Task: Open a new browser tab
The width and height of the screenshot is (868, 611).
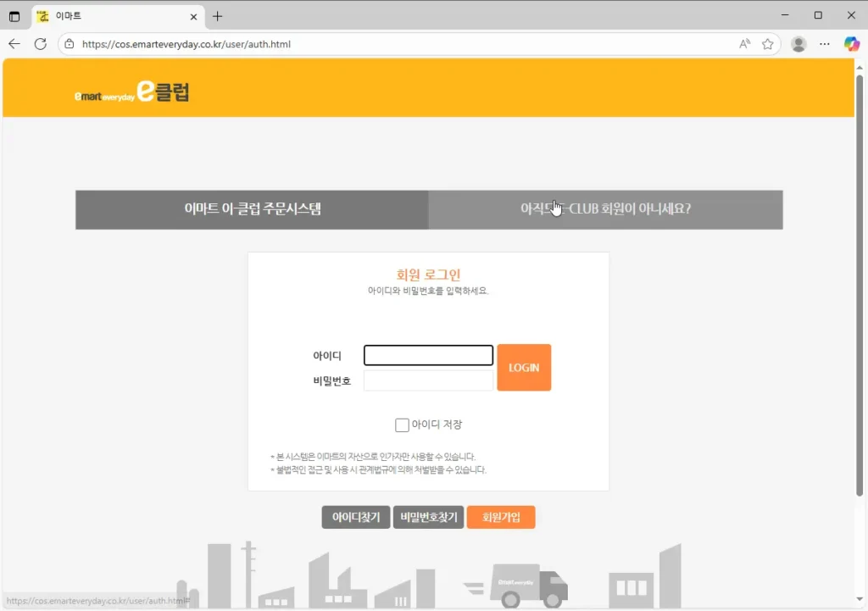Action: point(218,15)
